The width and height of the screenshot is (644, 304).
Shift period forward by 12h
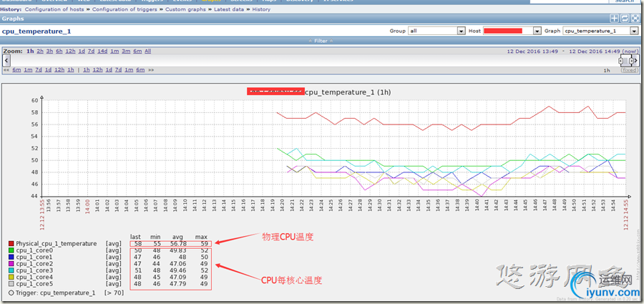97,70
